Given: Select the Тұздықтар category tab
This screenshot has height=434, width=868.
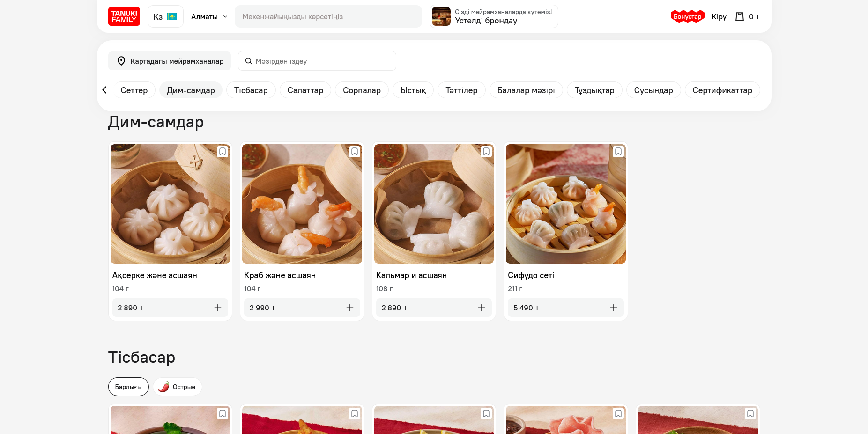Looking at the screenshot, I should 594,90.
